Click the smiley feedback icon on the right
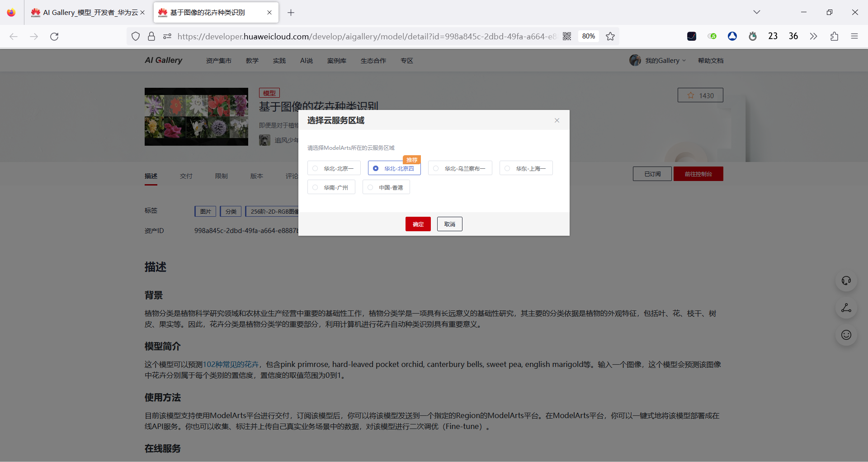Image resolution: width=868 pixels, height=462 pixels. pos(846,335)
